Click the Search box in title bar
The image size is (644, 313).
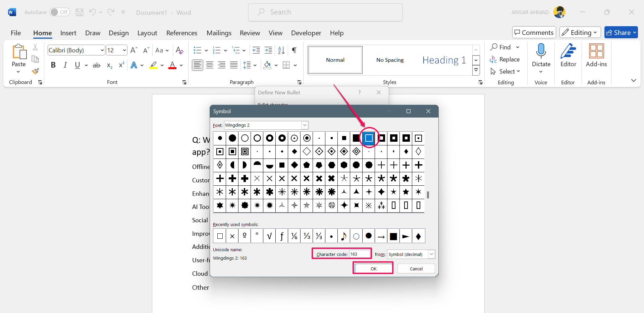[325, 12]
